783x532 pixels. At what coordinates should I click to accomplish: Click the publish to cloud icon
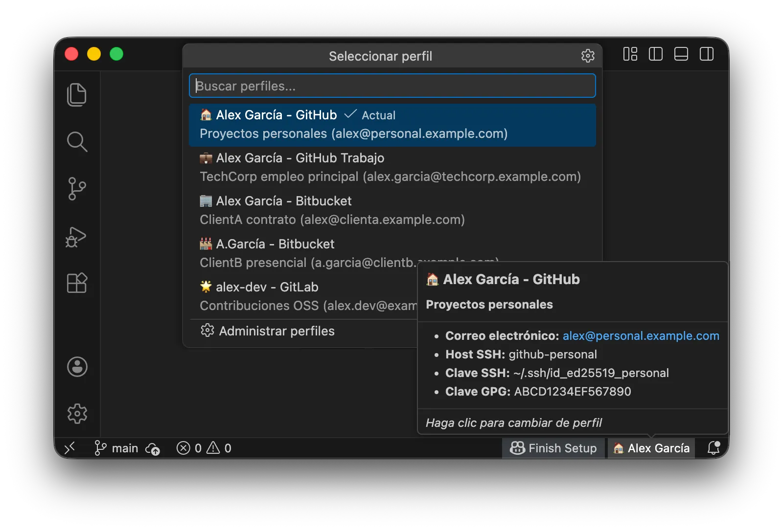(153, 448)
